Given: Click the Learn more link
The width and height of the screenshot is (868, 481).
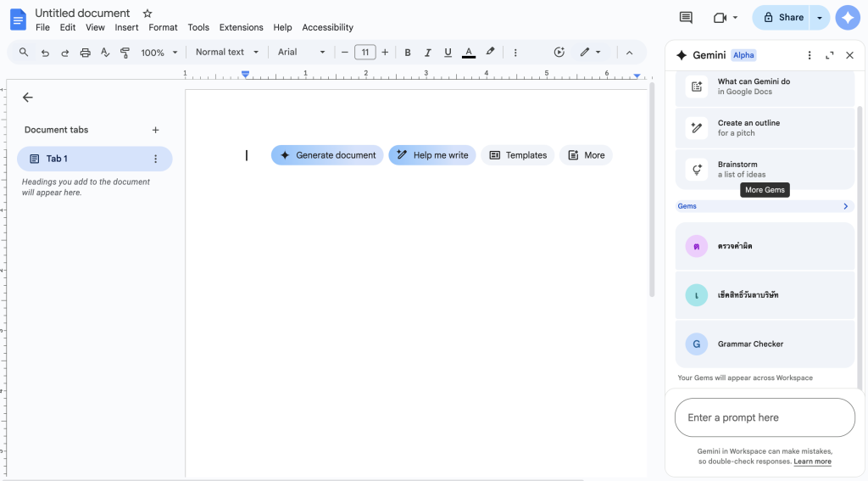Looking at the screenshot, I should 812,461.
